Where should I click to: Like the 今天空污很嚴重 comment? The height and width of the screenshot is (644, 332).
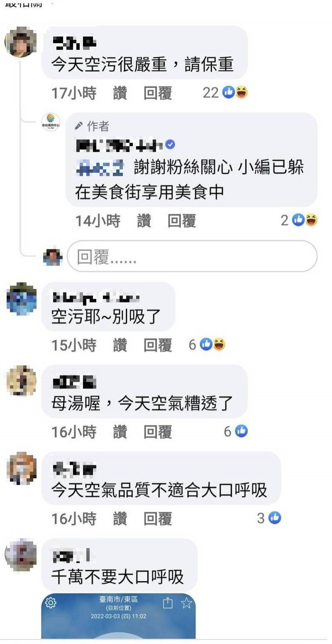[120, 93]
